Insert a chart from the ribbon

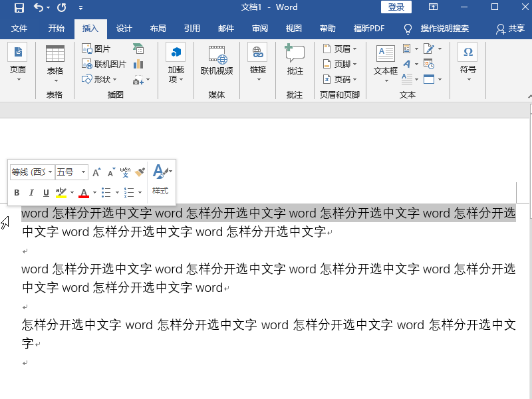138,64
